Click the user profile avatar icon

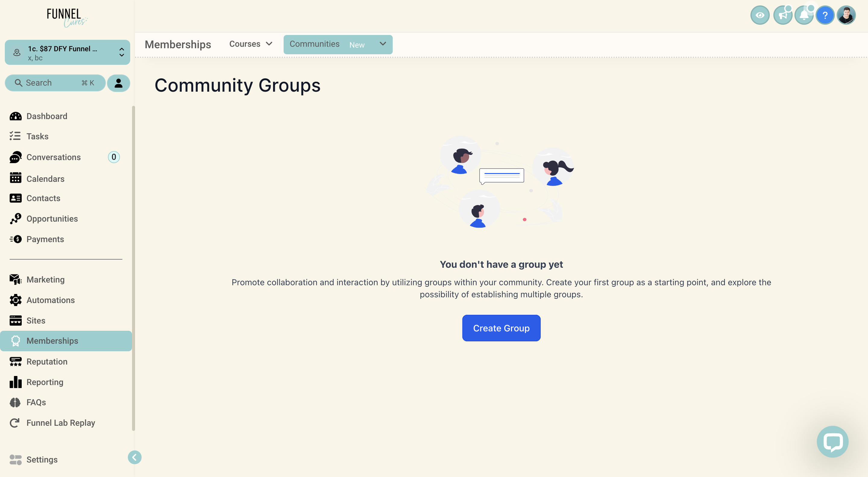click(846, 15)
